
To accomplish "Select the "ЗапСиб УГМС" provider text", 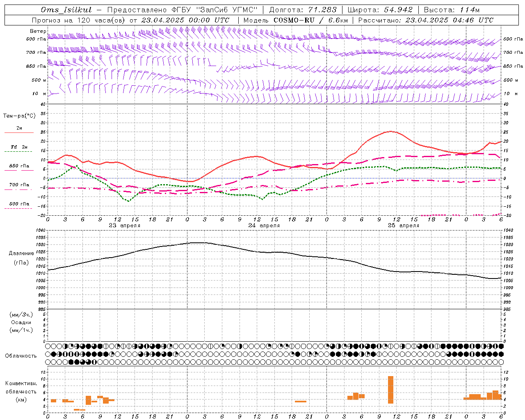I will (x=227, y=10).
